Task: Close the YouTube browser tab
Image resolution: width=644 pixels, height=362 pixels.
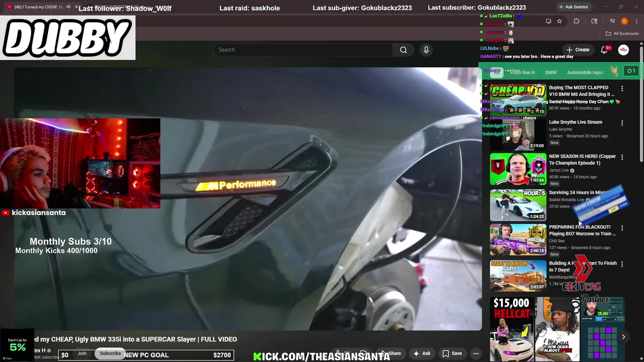Action: 76,7
